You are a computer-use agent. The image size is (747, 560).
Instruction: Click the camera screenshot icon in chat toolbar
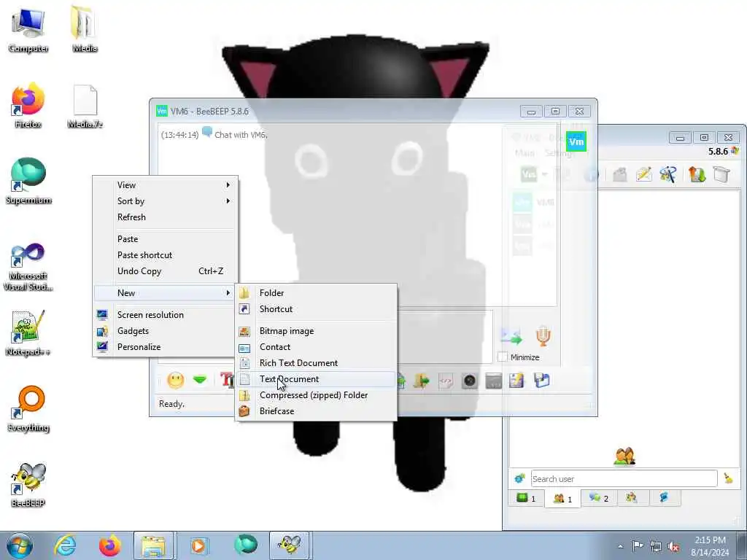click(469, 381)
